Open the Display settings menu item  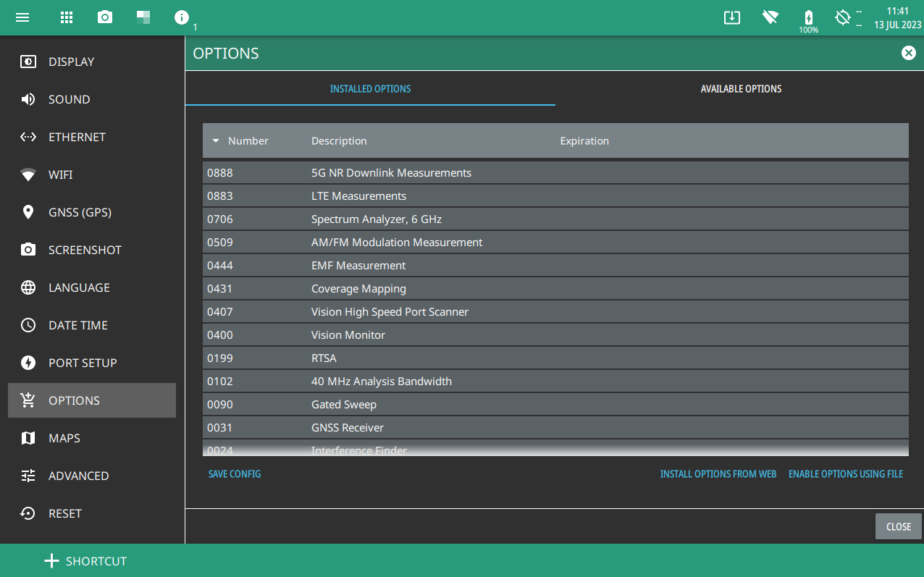(71, 62)
